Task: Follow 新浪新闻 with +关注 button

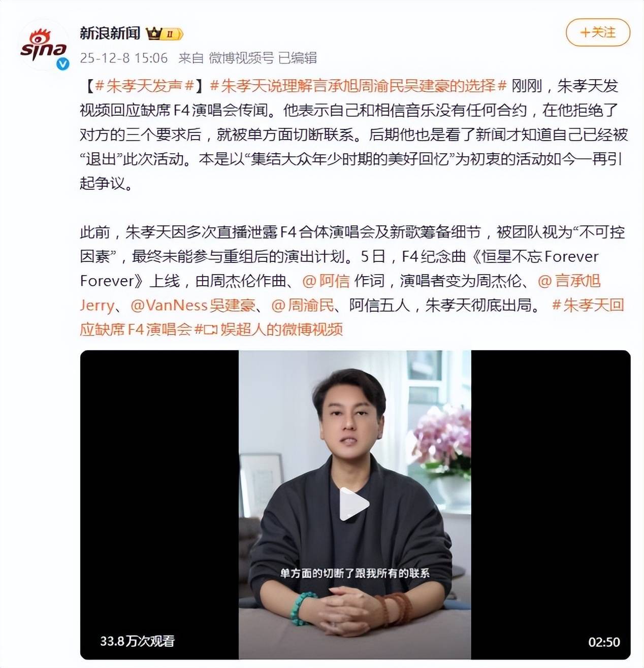Action: [x=598, y=32]
